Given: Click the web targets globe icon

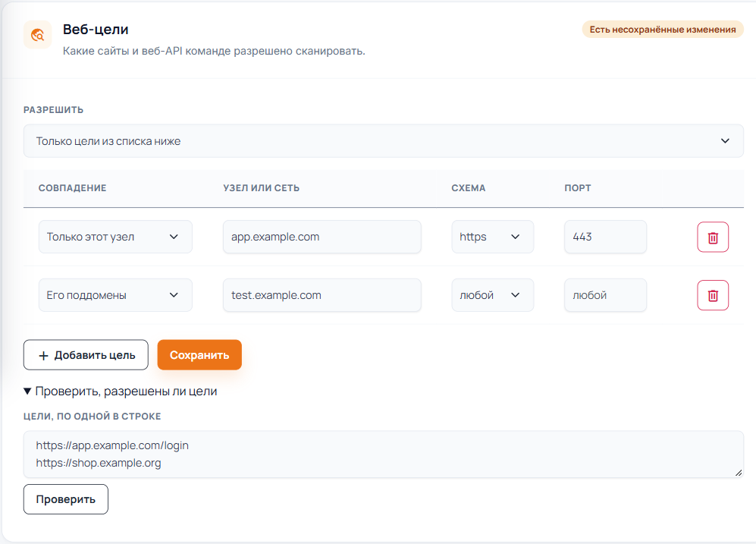Looking at the screenshot, I should coord(38,35).
